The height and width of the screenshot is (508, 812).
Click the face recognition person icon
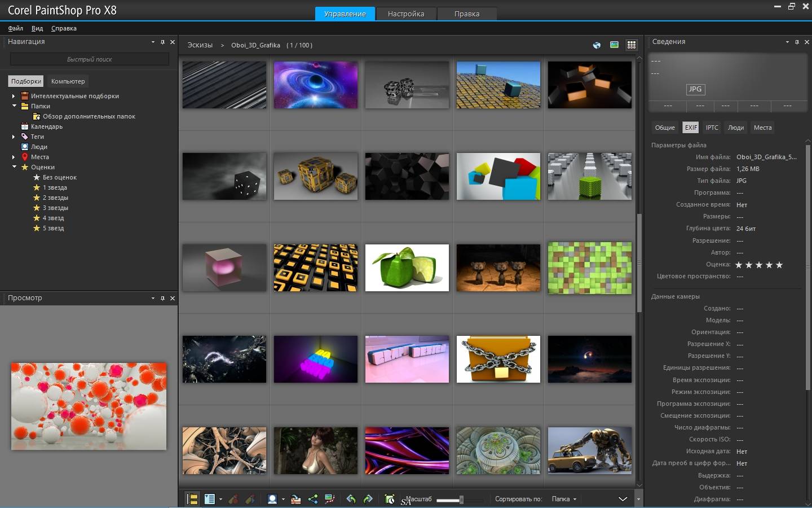pyautogui.click(x=272, y=499)
